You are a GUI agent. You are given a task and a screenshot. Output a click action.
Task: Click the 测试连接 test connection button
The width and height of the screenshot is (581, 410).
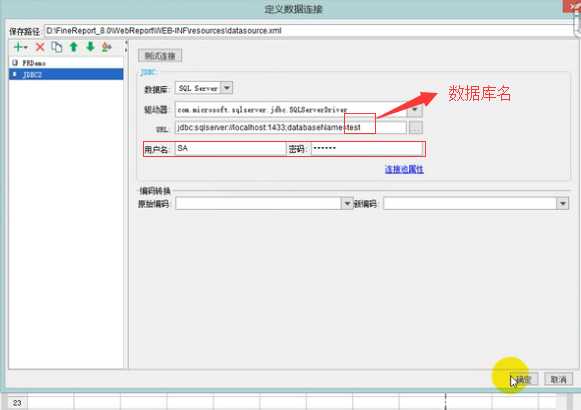(160, 56)
